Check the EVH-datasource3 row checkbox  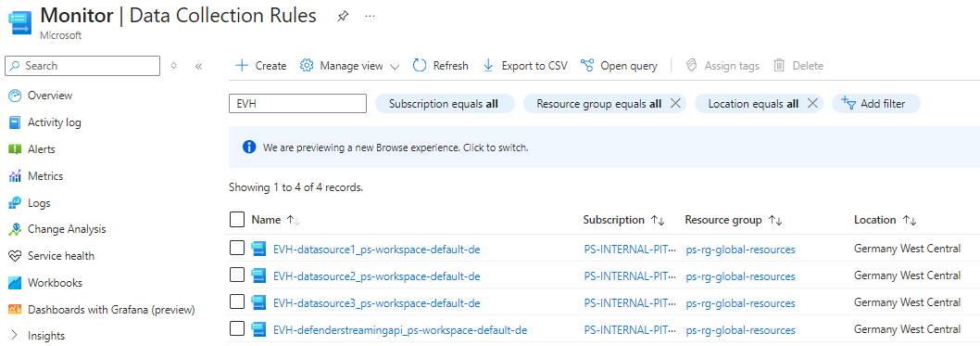[x=237, y=302]
